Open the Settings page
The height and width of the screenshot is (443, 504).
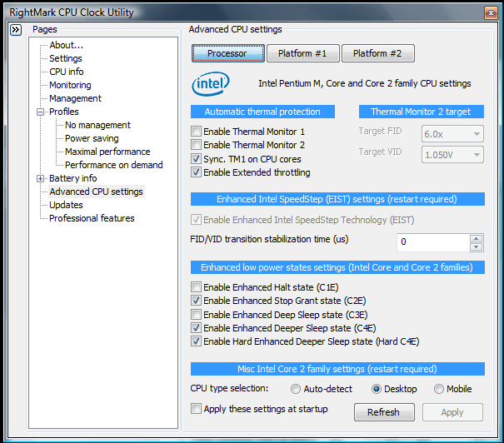click(x=66, y=58)
